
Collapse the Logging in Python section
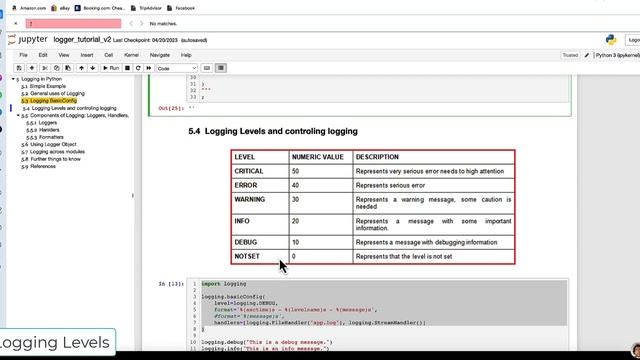coord(13,79)
